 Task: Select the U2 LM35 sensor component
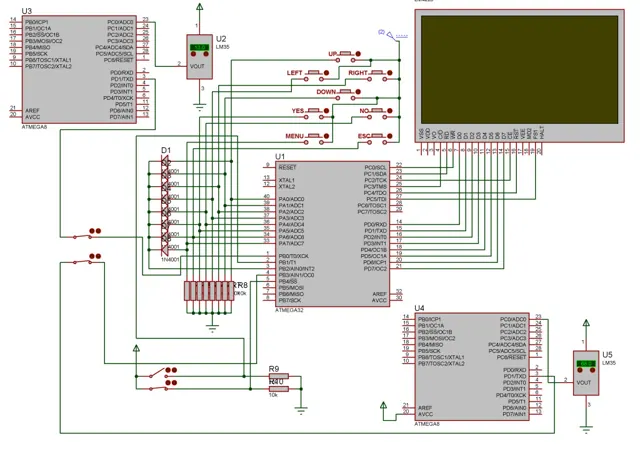tap(200, 57)
